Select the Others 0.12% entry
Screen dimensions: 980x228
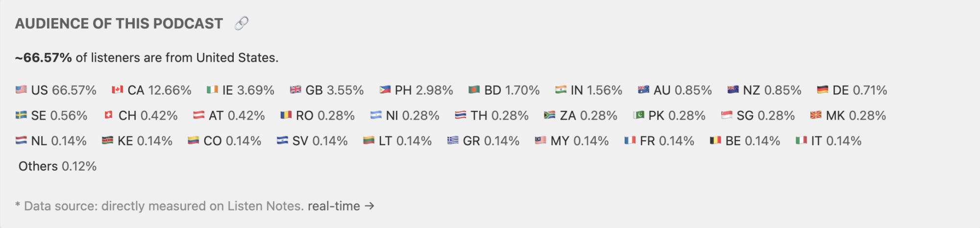click(57, 166)
